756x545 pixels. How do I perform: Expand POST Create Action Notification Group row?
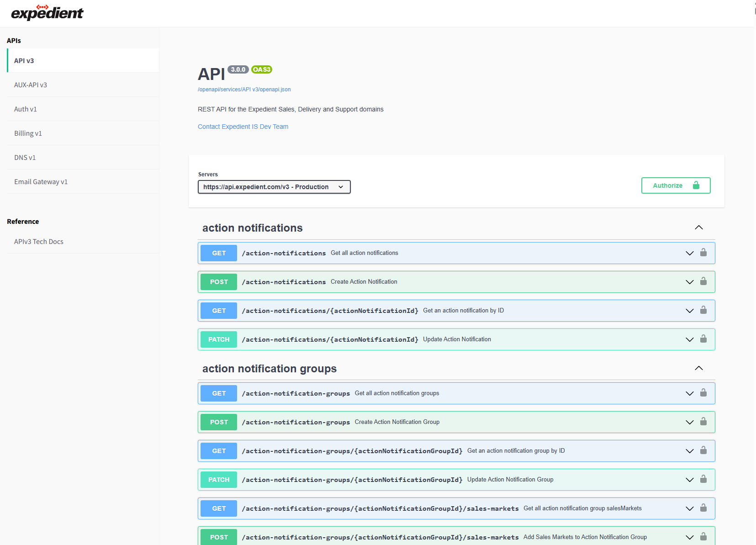[689, 422]
